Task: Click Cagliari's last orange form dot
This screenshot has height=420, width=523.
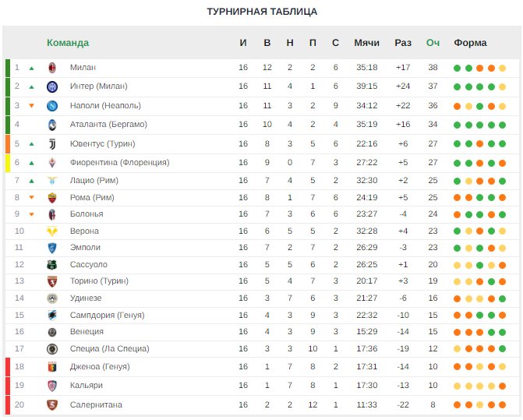Action: [x=502, y=386]
